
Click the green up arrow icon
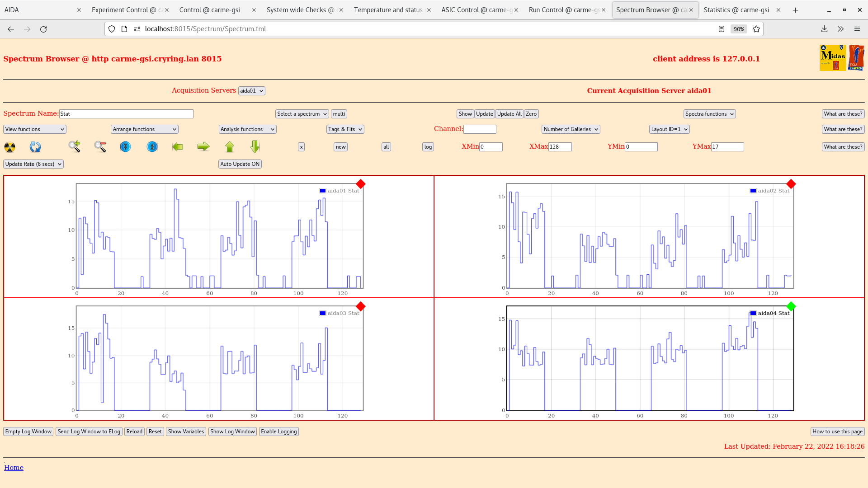click(x=230, y=146)
